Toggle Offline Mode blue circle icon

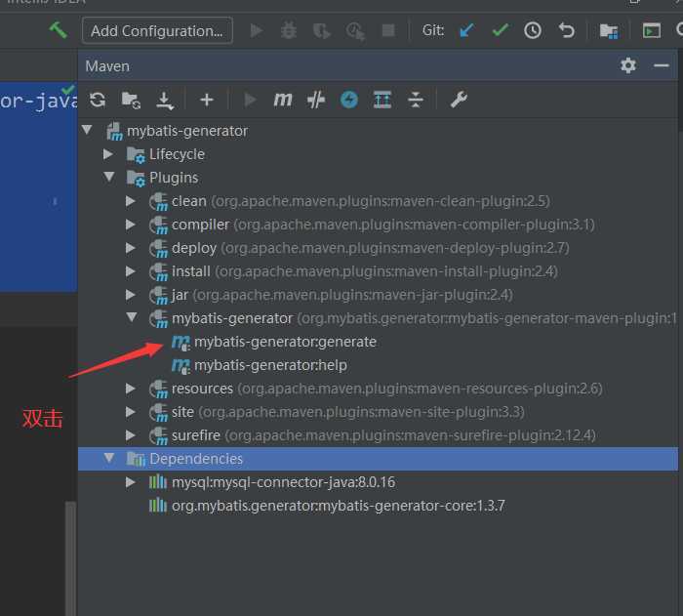[349, 100]
